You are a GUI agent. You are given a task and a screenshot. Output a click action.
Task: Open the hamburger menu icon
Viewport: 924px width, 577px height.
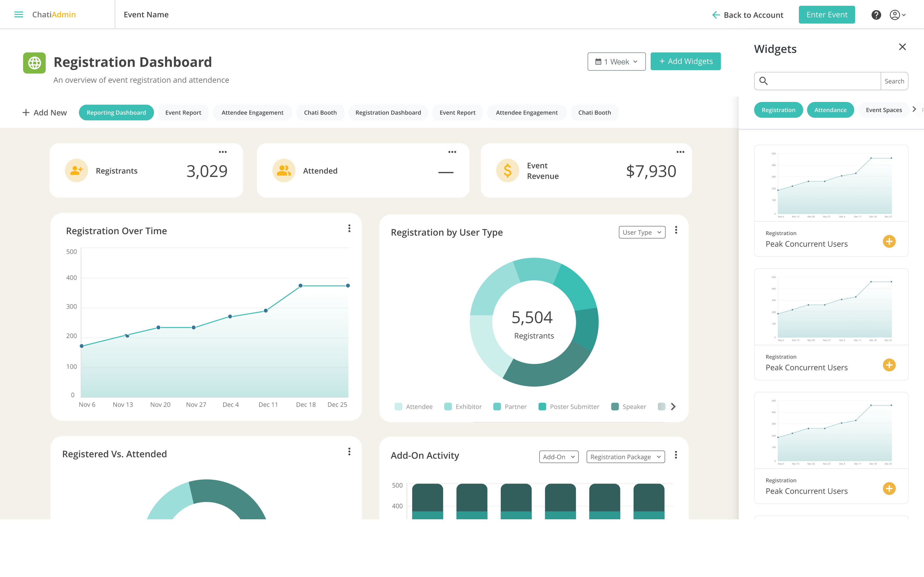click(18, 15)
